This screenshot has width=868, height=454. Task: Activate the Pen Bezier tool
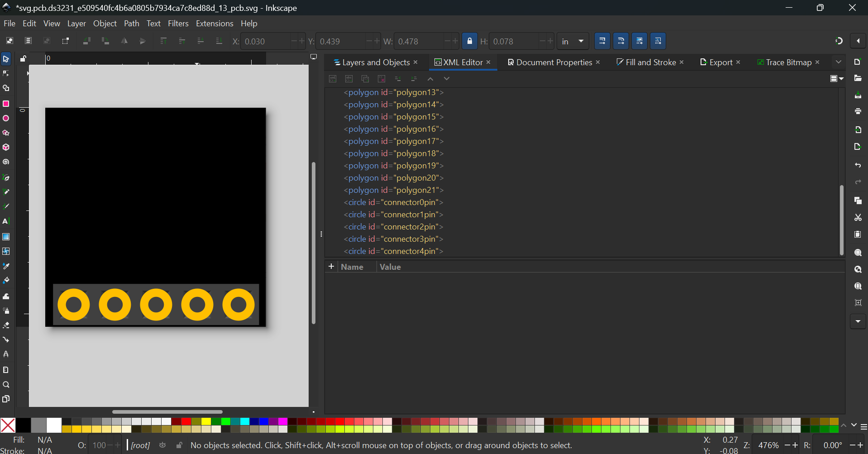pyautogui.click(x=6, y=177)
